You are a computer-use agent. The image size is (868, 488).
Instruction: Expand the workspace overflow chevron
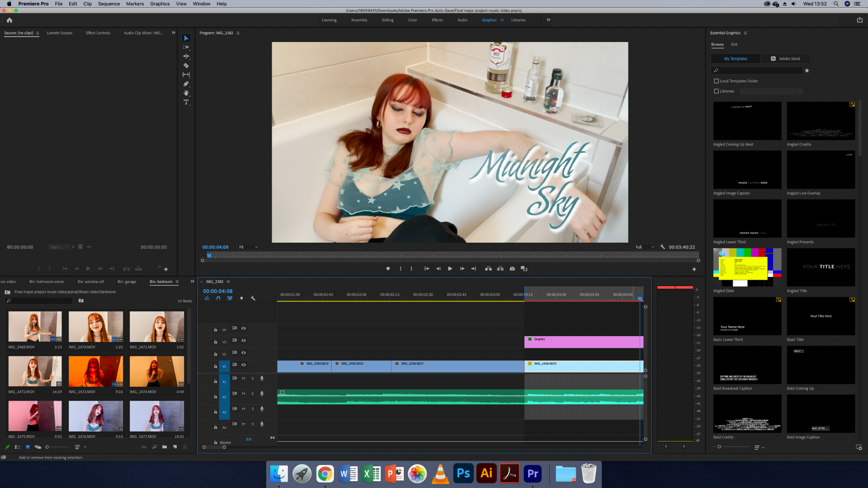pos(548,20)
